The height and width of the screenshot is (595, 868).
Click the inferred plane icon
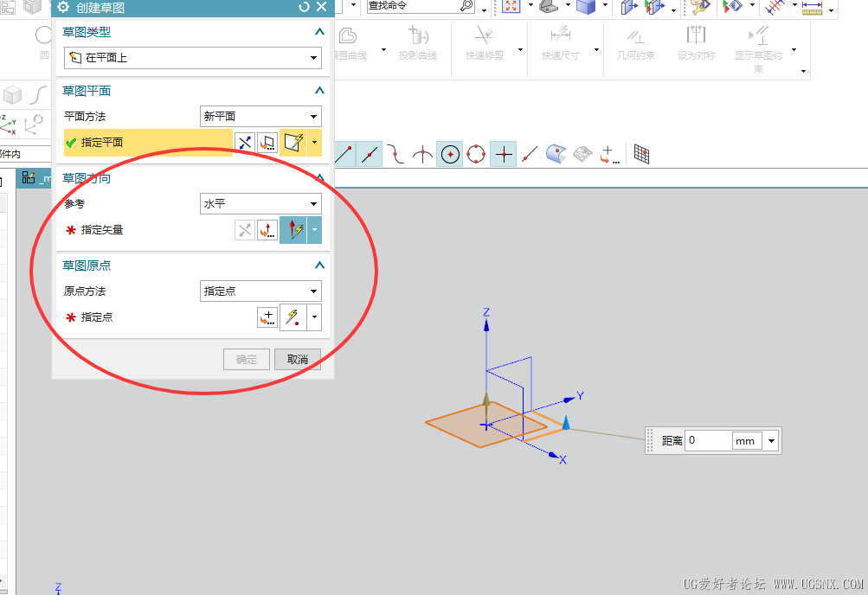[293, 143]
